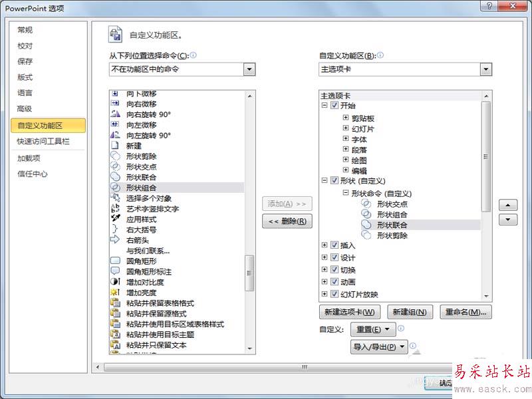Viewport: 532px width, 399px height.
Task: Uncheck the 形状 (自定义) tab checkbox
Action: pos(334,180)
